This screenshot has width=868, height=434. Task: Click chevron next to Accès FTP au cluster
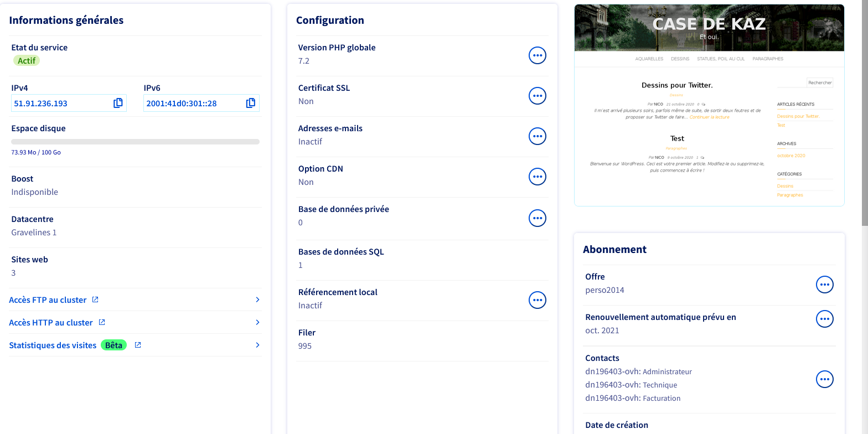tap(257, 300)
